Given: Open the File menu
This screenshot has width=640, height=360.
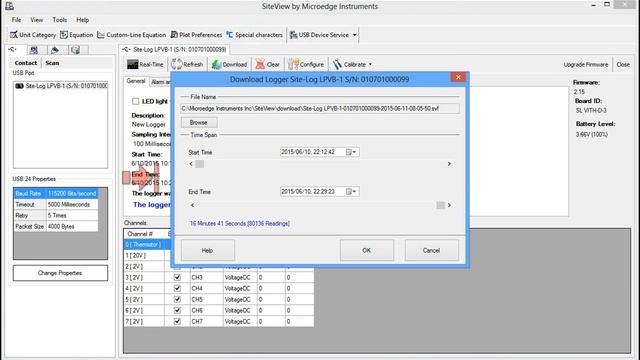Looking at the screenshot, I should pyautogui.click(x=16, y=20).
